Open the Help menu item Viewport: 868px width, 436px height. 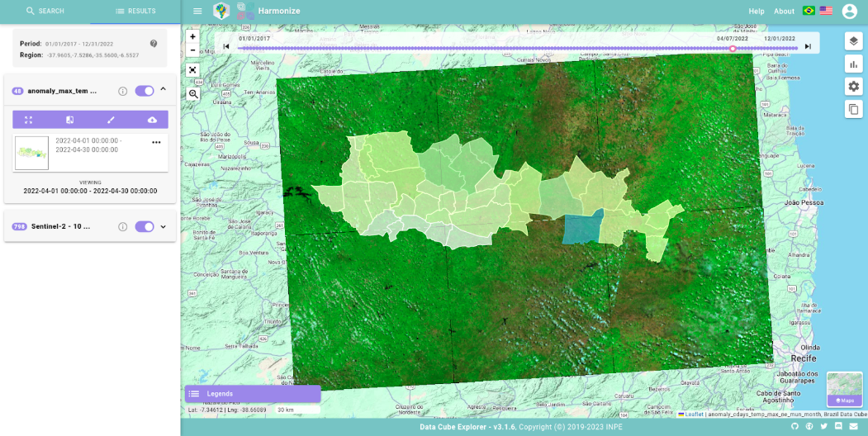[756, 12]
